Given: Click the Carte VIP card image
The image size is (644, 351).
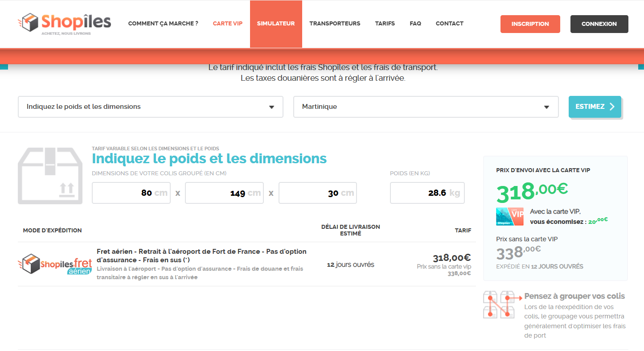Looking at the screenshot, I should pos(510,216).
